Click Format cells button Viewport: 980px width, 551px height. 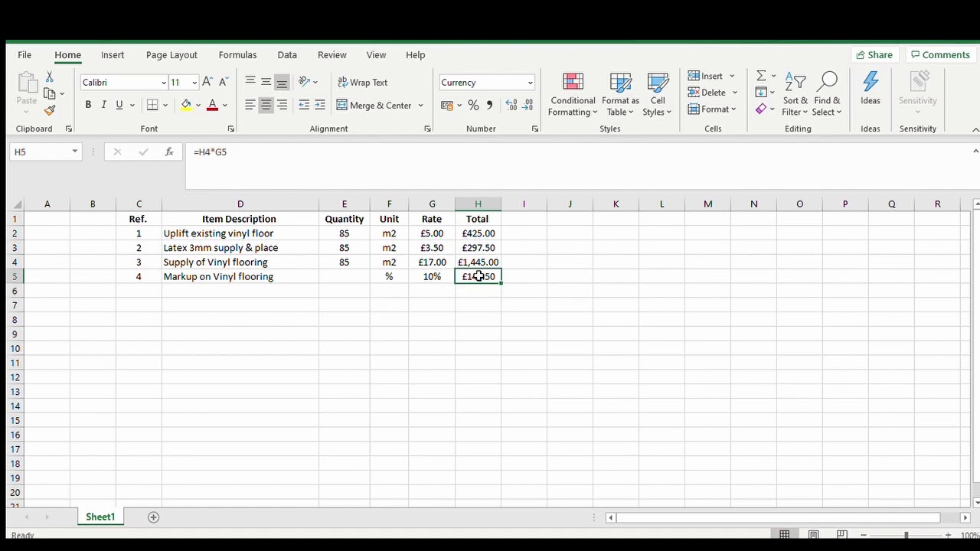pos(713,109)
